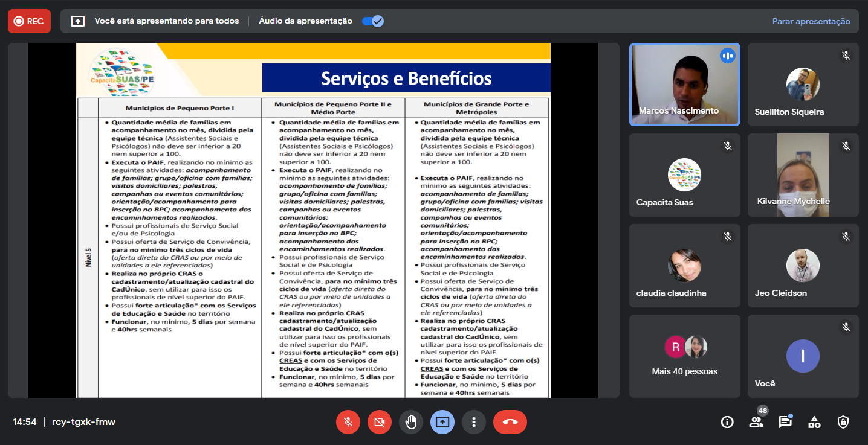Select Kilvanne Mychelle's video tile

803,175
